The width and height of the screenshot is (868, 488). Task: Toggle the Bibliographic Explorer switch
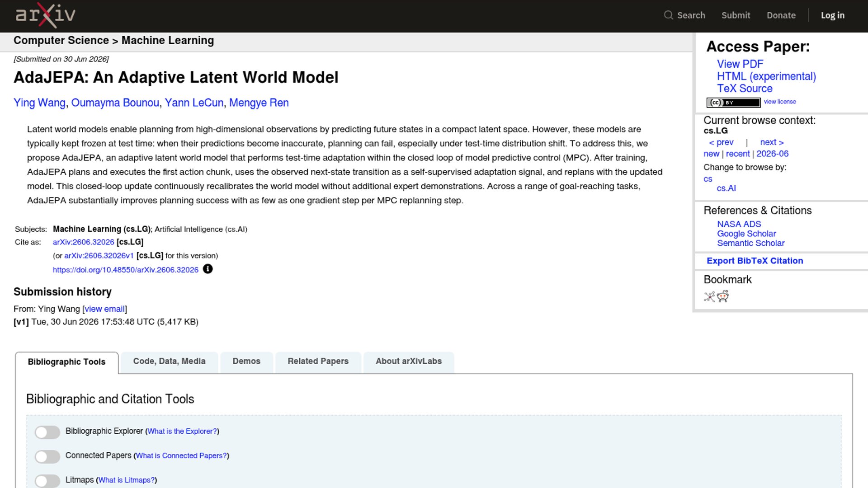pyautogui.click(x=47, y=432)
